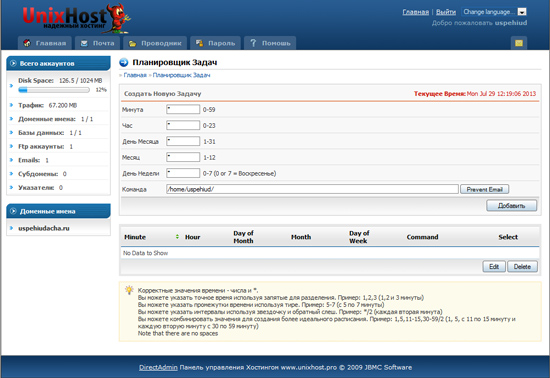550x378 pixels.
Task: Click the folder icon on Проводник tab
Action: [x=132, y=43]
